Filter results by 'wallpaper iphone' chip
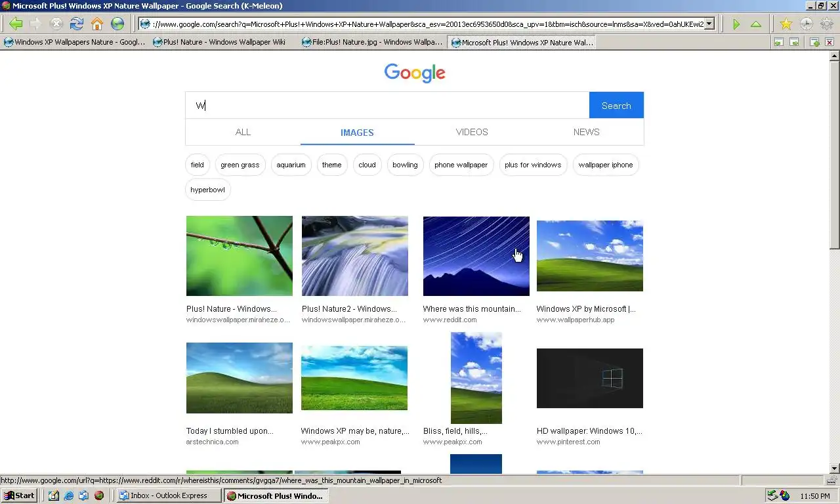840x504 pixels. 606,165
